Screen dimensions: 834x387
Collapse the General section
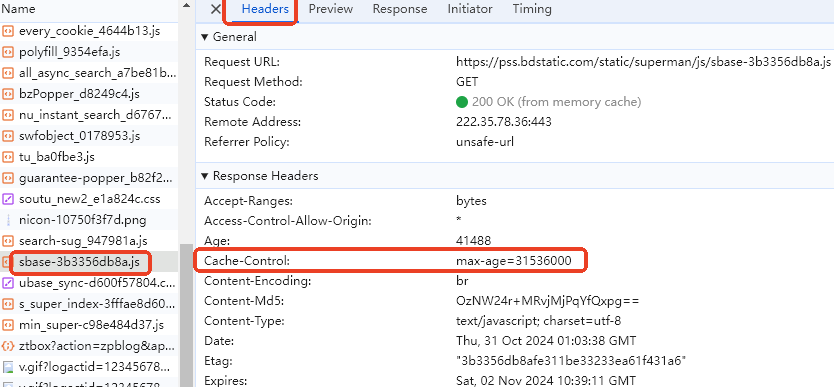pos(204,37)
